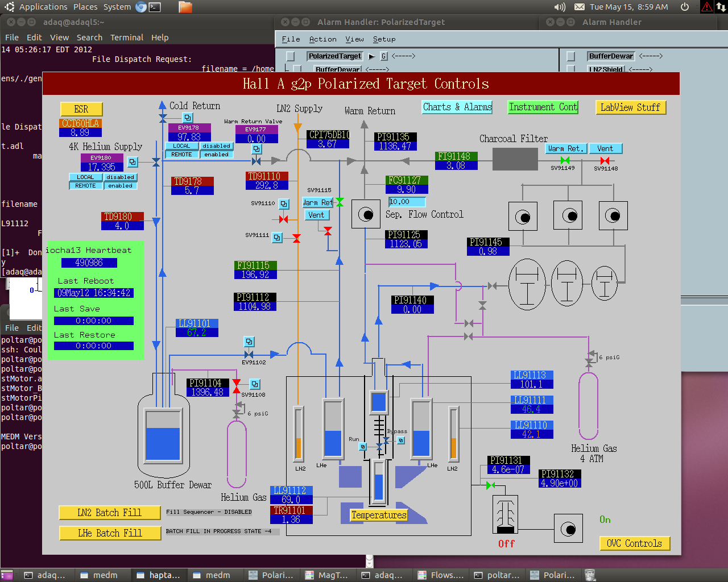The height and width of the screenshot is (582, 728).
Task: Click the red SV91148 valve symbol
Action: (605, 161)
